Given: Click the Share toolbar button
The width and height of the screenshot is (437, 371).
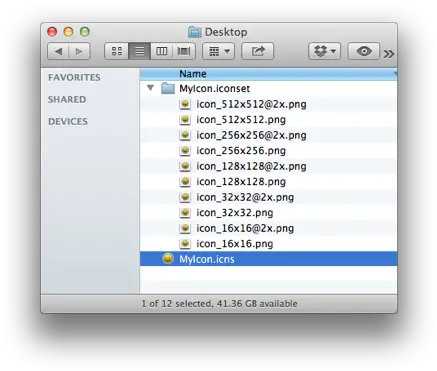Looking at the screenshot, I should [257, 51].
